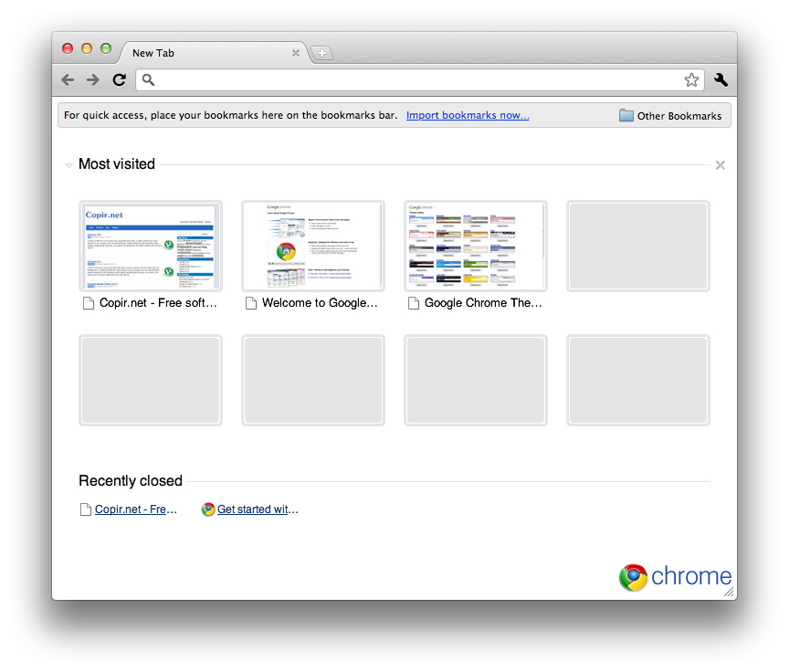
Task: Click the window resize grip corner
Action: [729, 593]
